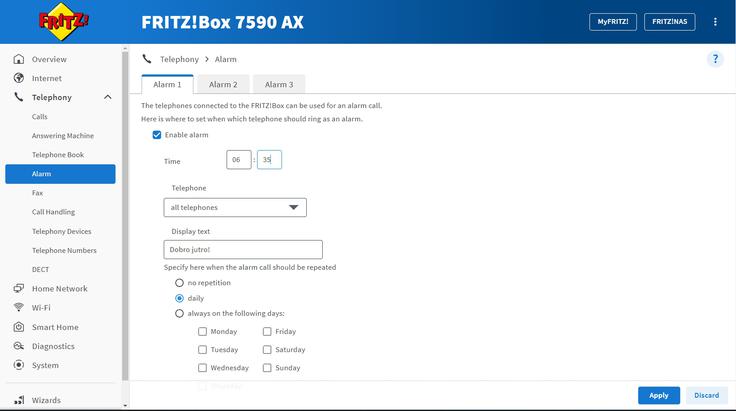Viewport: 736px width, 411px height.
Task: Tick the Saturday checkbox
Action: click(x=267, y=350)
